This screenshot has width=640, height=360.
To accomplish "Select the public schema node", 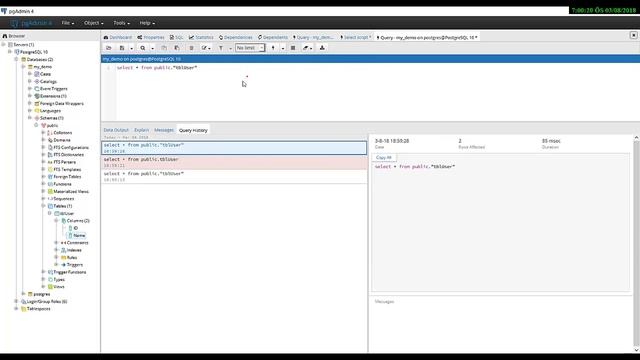I will coord(52,125).
